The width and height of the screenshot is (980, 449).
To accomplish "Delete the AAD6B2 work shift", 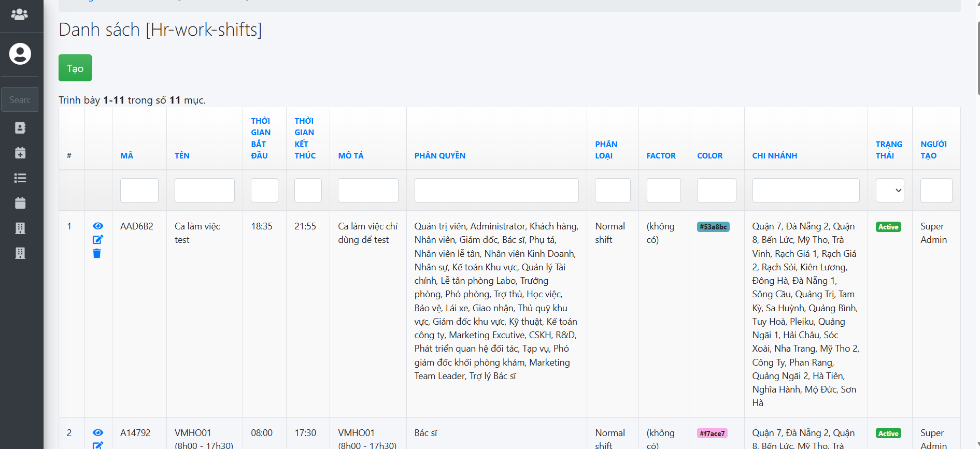I will (x=97, y=253).
